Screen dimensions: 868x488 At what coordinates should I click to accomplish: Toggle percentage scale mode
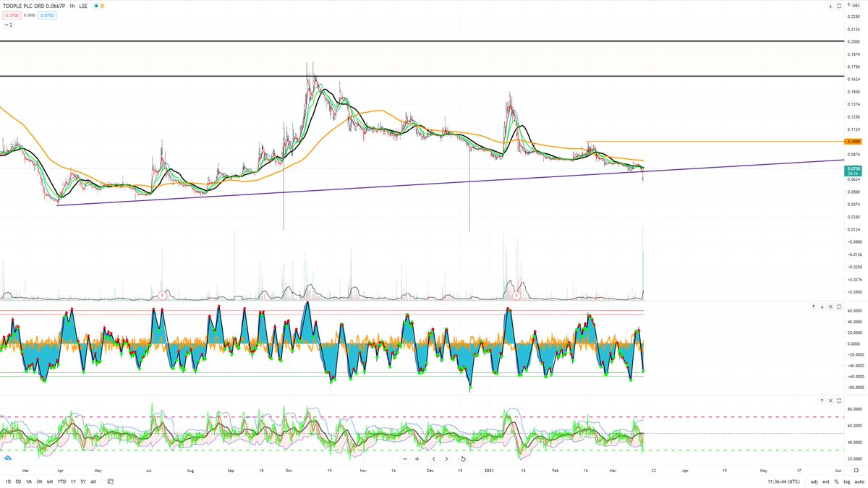pyautogui.click(x=835, y=481)
